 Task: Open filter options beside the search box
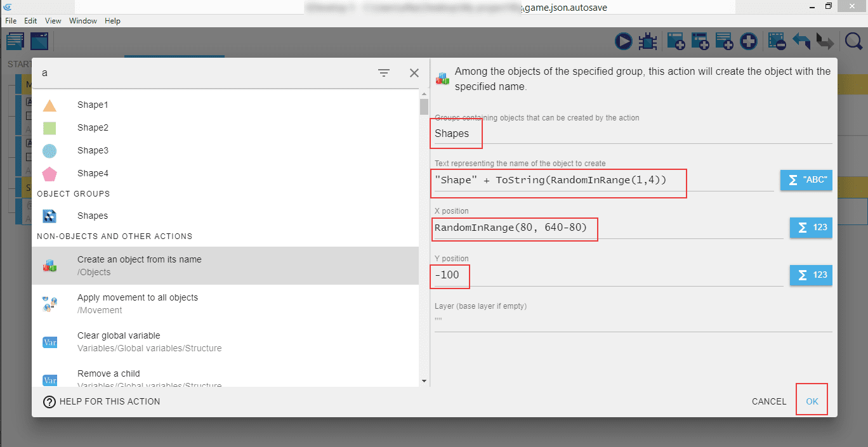[384, 73]
